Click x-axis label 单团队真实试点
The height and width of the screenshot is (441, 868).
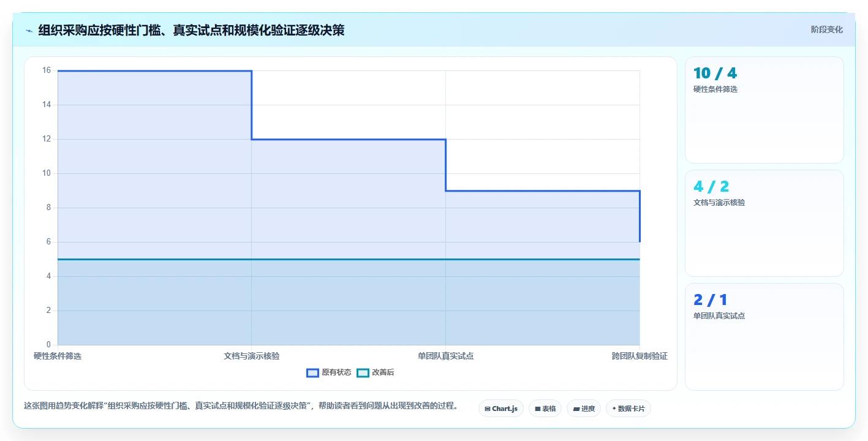point(445,356)
